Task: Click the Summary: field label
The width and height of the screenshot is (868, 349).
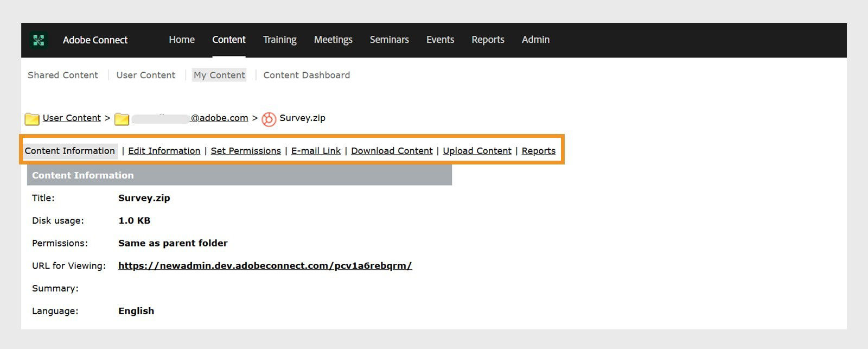Action: (x=55, y=288)
